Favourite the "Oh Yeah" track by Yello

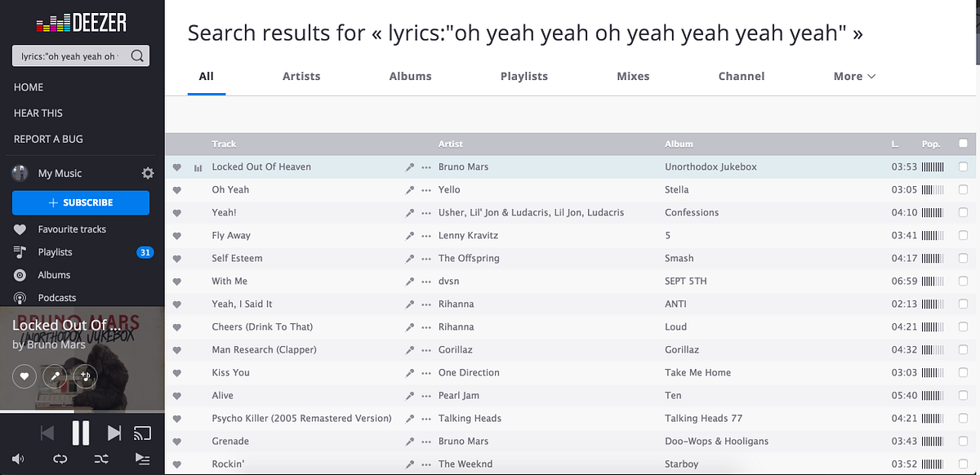[x=177, y=190]
